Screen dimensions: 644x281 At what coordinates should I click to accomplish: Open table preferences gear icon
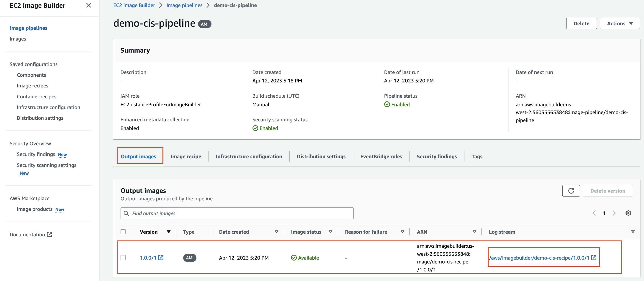[x=628, y=213]
